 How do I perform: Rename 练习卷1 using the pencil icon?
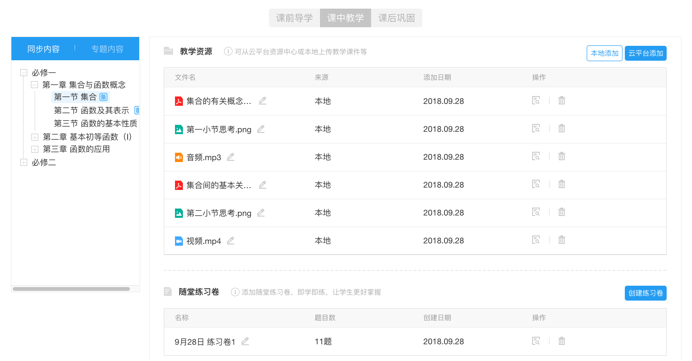[245, 341]
